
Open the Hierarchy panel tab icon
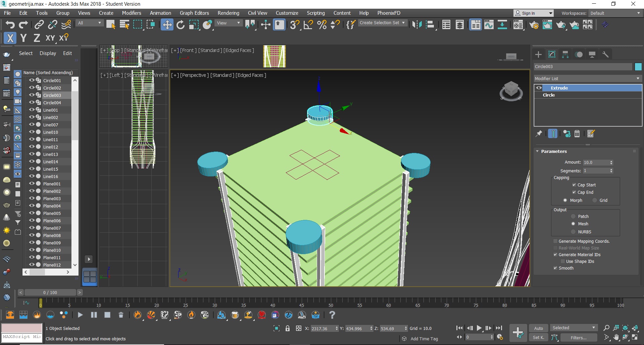(565, 54)
